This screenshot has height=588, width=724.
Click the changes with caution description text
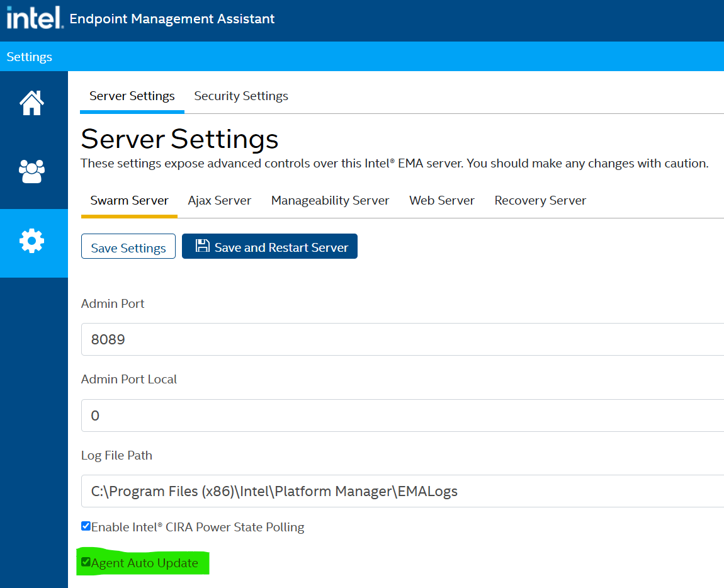tap(394, 164)
